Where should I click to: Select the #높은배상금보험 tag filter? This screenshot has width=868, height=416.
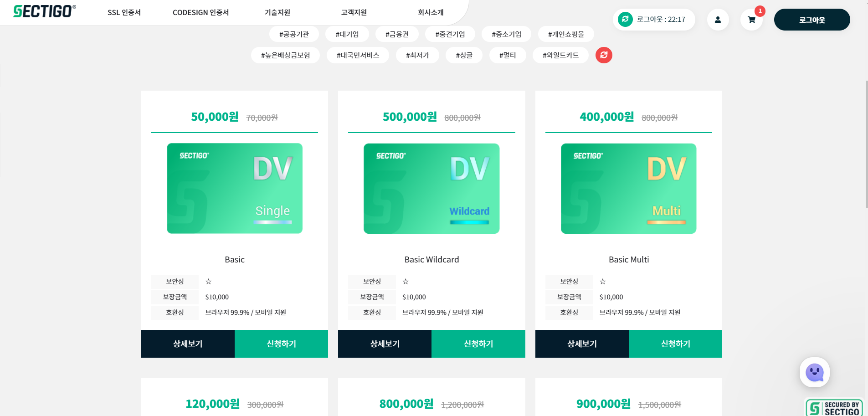coord(285,55)
